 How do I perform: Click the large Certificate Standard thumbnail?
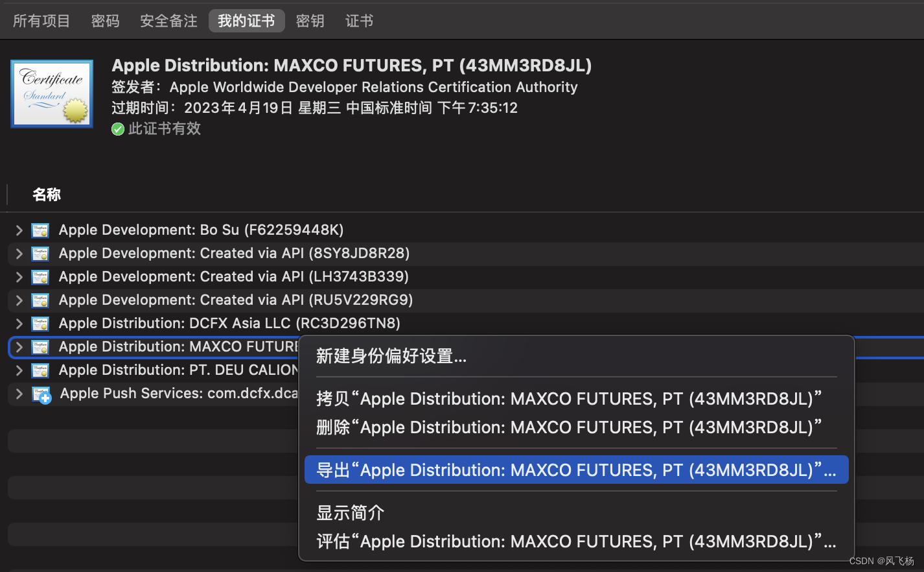[52, 94]
